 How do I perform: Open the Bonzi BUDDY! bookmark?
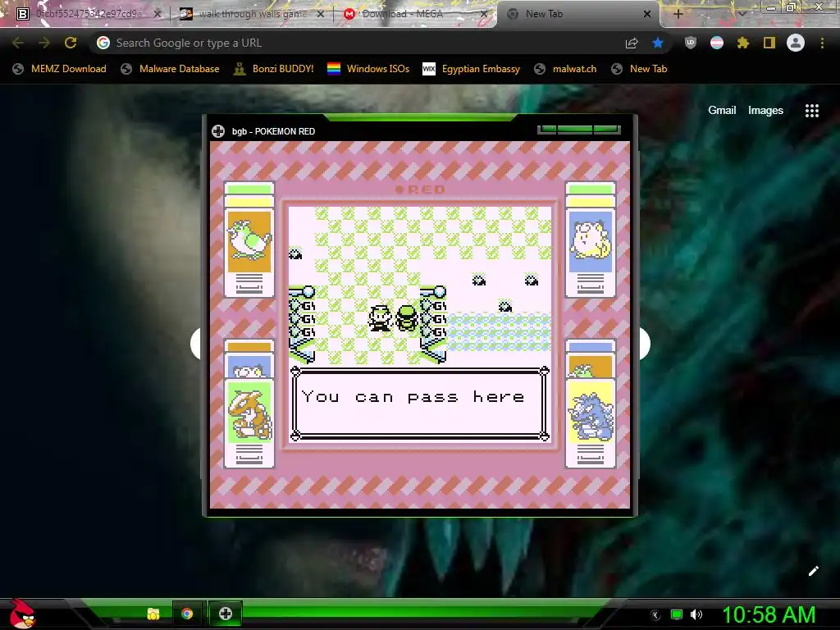click(274, 69)
